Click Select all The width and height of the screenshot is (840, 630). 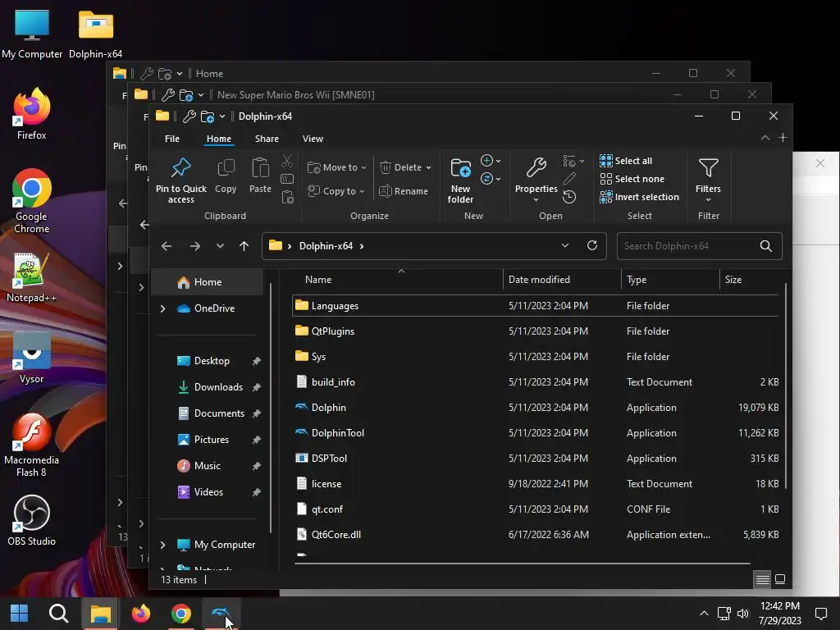coord(626,161)
